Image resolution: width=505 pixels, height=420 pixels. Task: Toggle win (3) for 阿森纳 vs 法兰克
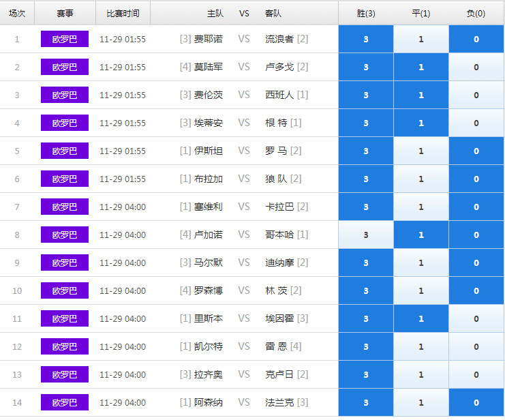366,402
